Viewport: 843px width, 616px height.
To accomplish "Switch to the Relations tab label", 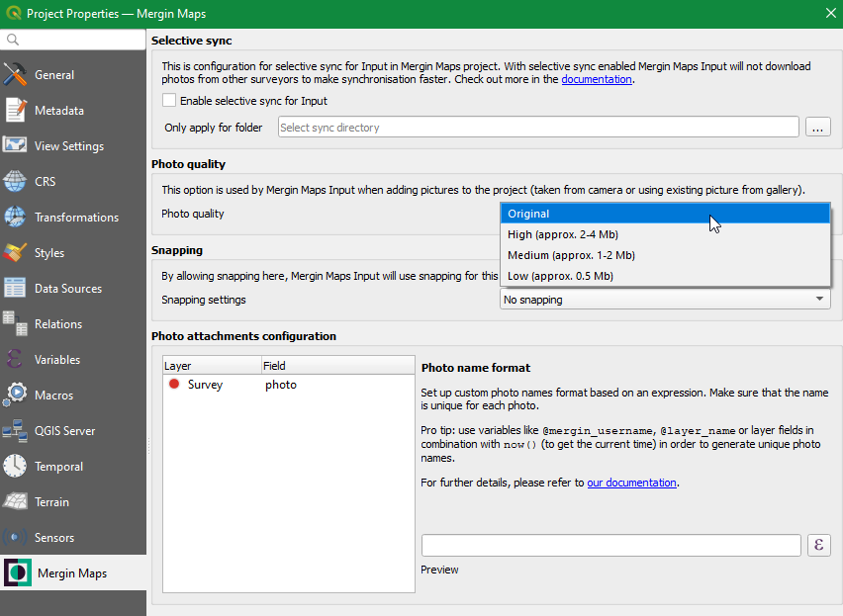I will click(58, 324).
